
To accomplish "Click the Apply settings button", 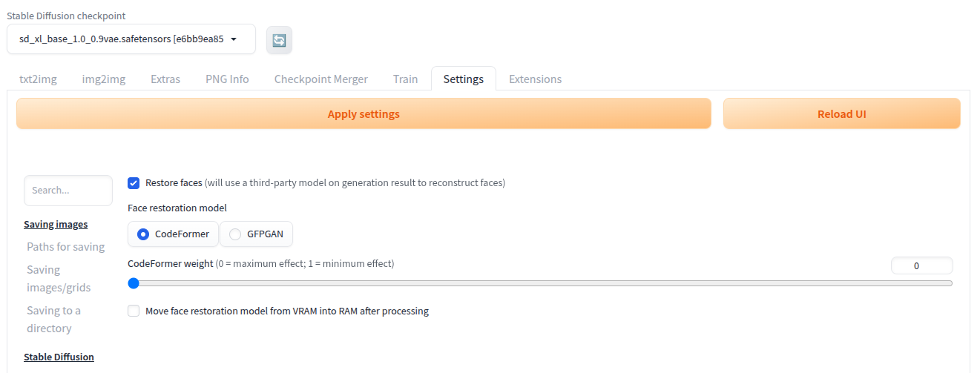I will tap(364, 114).
